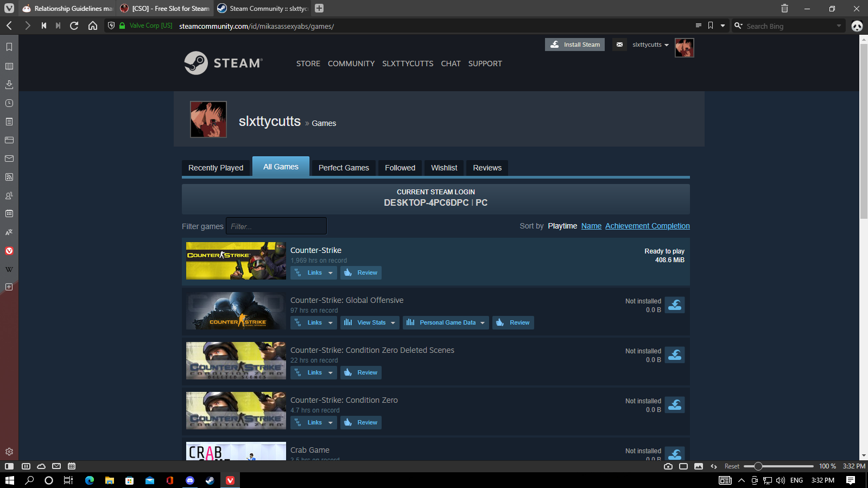
Task: Click the Counter-Strike: Global Offensive install icon
Action: pyautogui.click(x=675, y=305)
